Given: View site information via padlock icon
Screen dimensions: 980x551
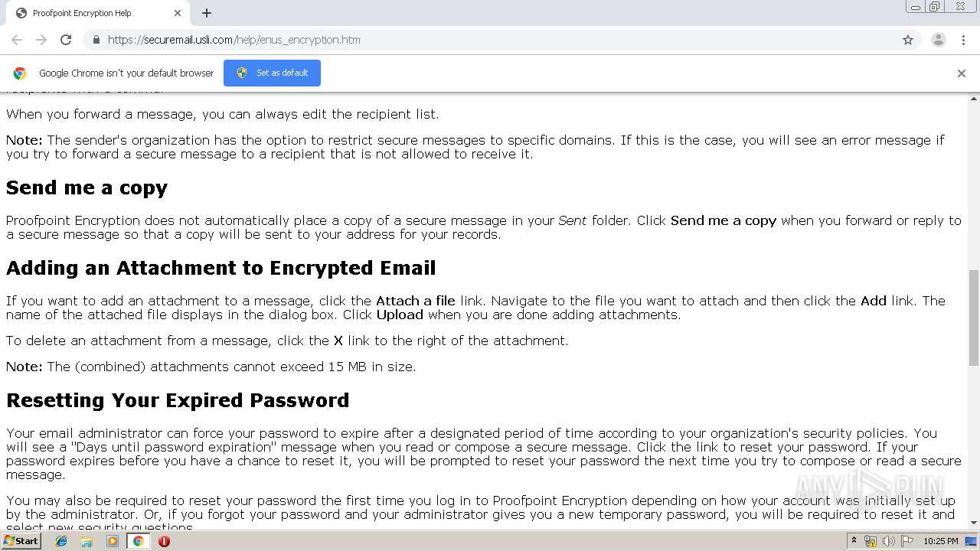Looking at the screenshot, I should pyautogui.click(x=96, y=40).
